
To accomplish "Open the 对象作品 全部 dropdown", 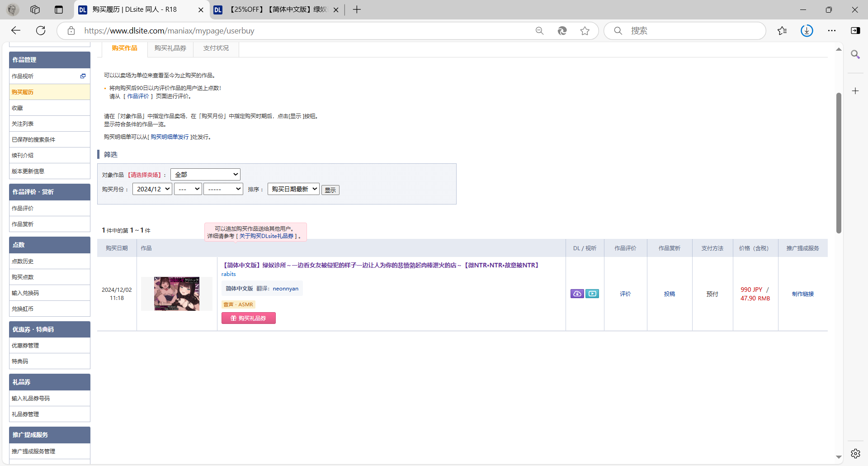I will 205,175.
